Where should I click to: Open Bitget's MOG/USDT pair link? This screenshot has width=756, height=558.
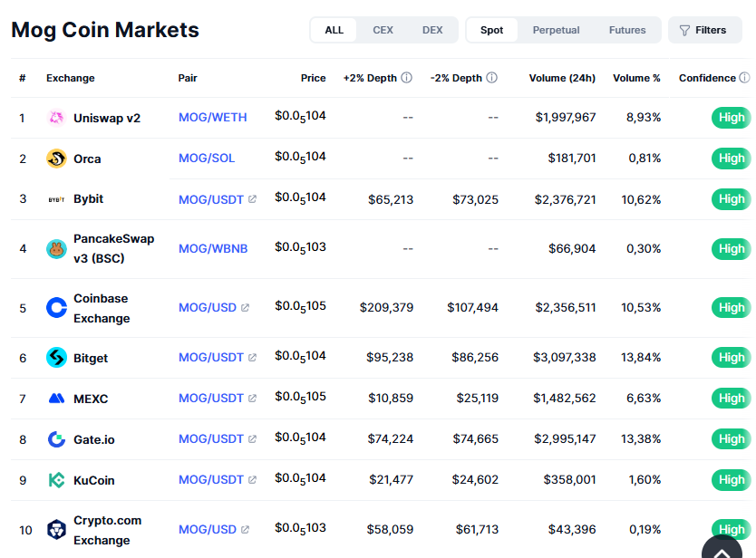[x=210, y=357]
